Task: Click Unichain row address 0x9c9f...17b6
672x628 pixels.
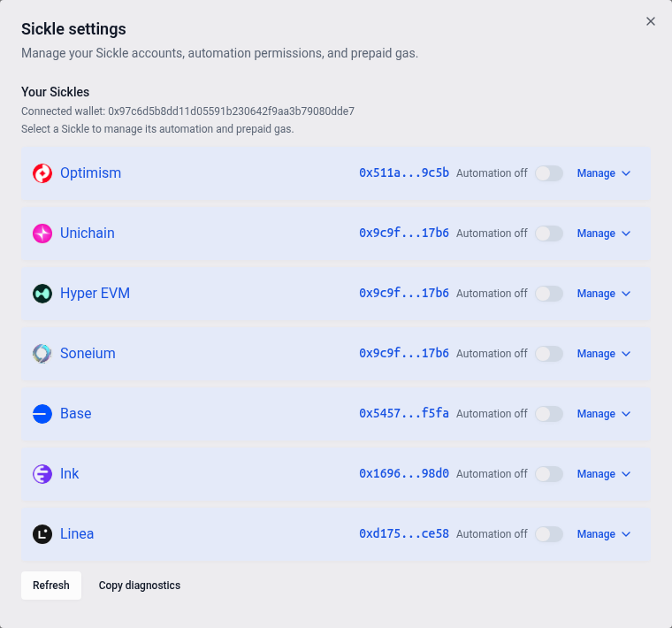Action: [404, 233]
